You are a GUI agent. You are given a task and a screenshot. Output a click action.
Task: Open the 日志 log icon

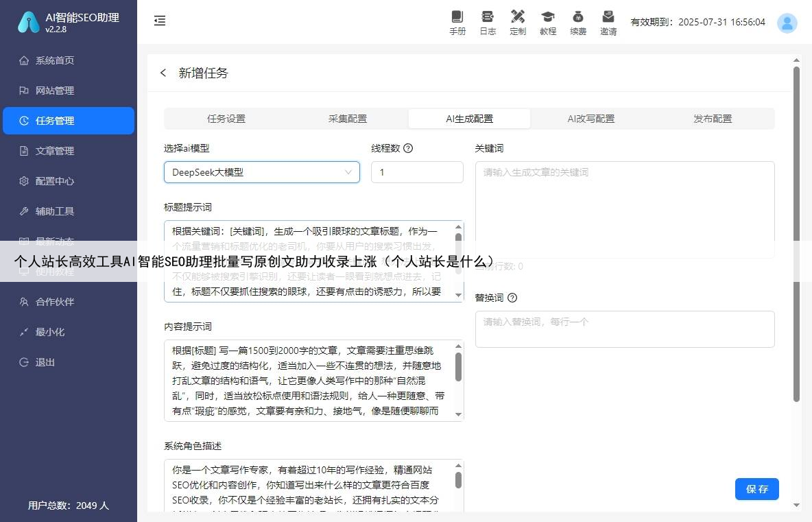tap(488, 22)
